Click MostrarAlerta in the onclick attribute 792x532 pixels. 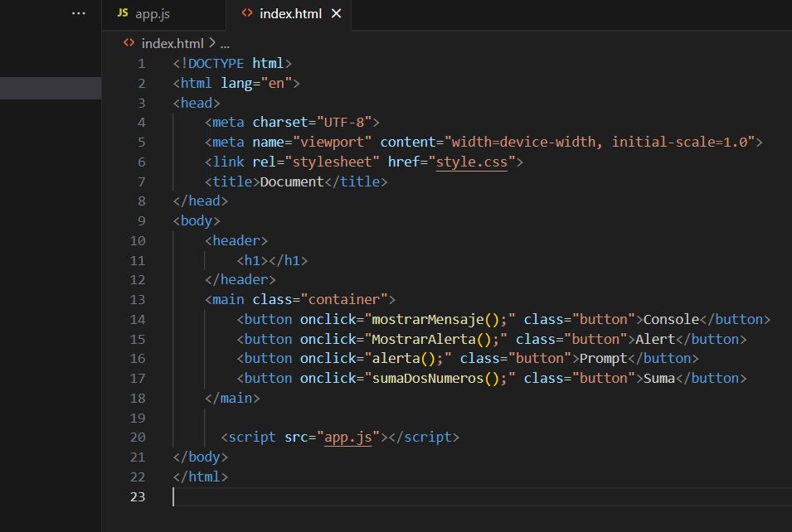pyautogui.click(x=424, y=339)
